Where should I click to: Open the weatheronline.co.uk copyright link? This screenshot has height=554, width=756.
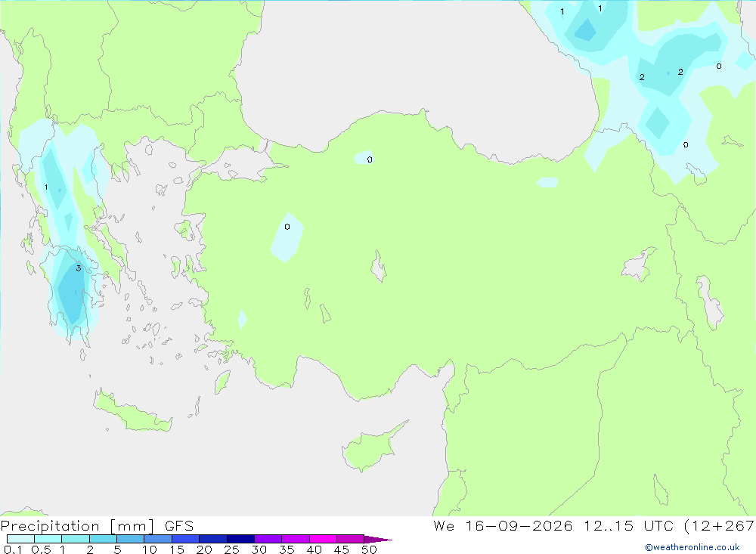pos(692,547)
